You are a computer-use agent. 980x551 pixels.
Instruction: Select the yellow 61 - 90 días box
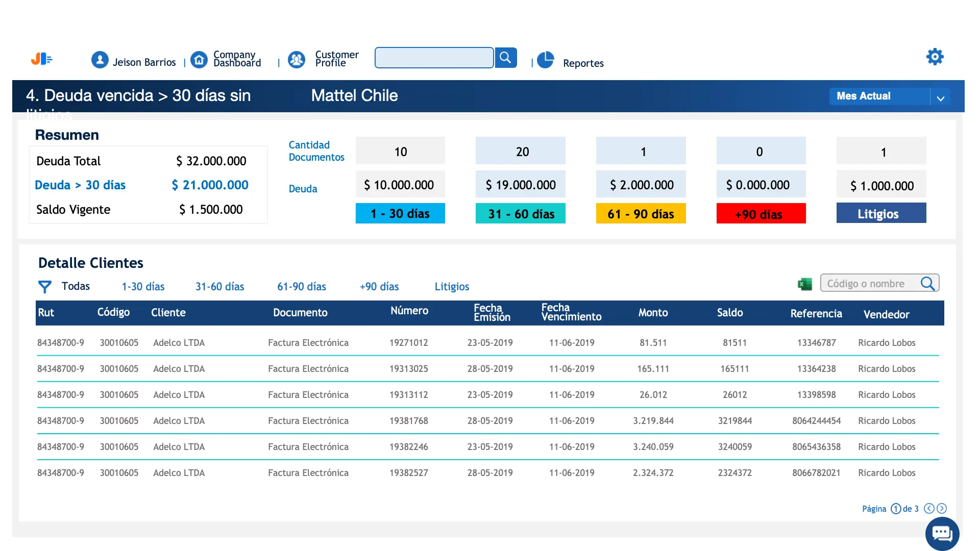pyautogui.click(x=641, y=214)
